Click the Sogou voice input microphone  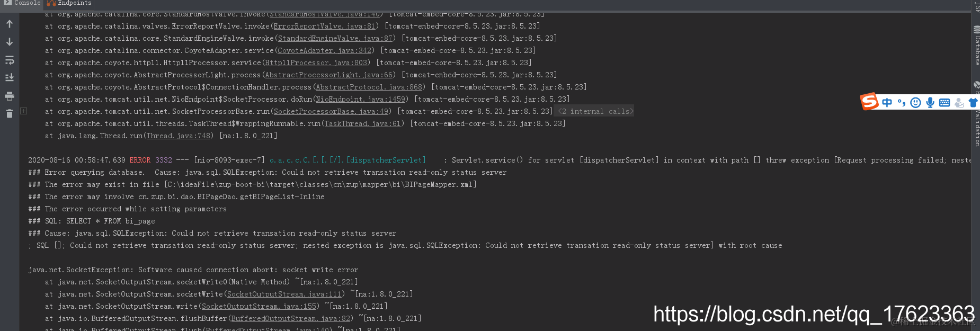point(930,103)
